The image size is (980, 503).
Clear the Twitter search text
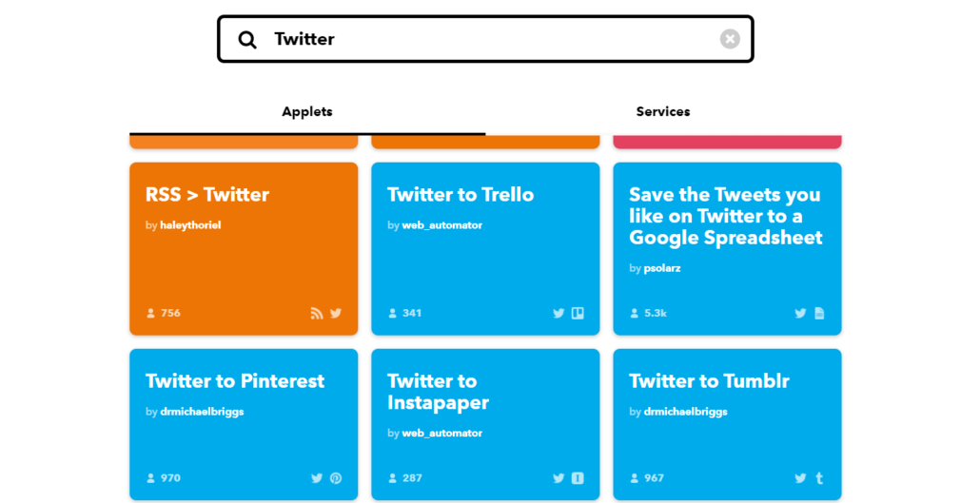click(x=730, y=39)
